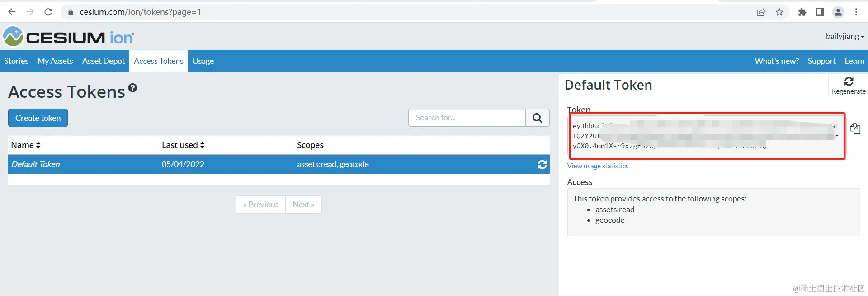Click the 05/04/2022 last used cell
This screenshot has height=296, width=868.
pyautogui.click(x=183, y=164)
